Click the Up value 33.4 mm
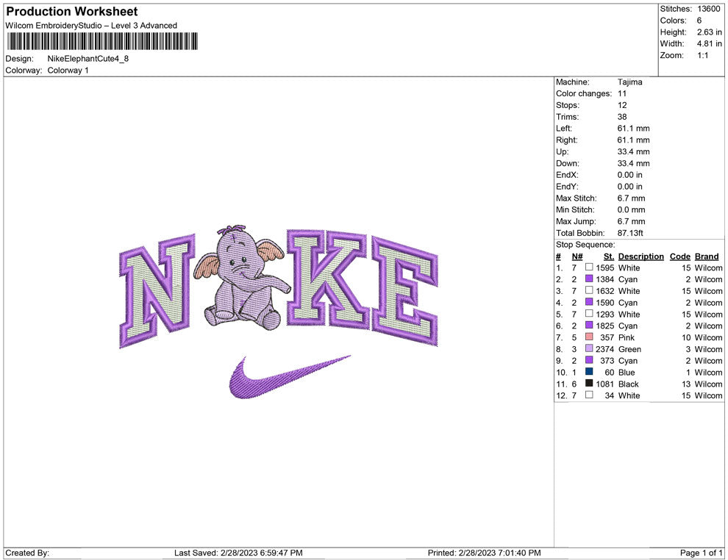 (x=633, y=151)
